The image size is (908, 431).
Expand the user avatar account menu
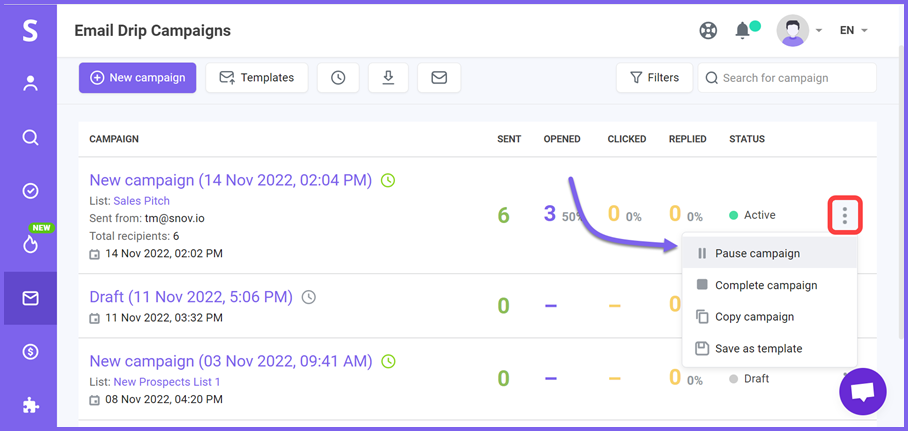coord(799,31)
